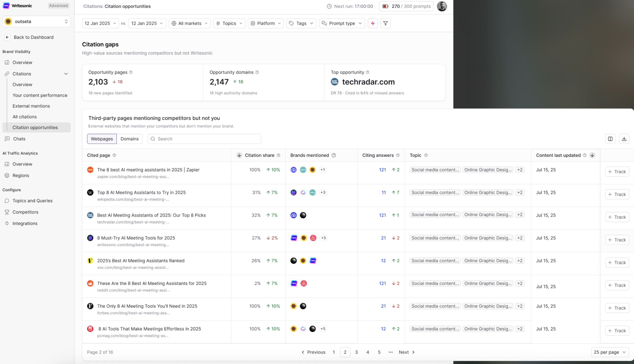Click the lightning bolt quick action icon
Viewport: 634px width, 364px height.
point(373,23)
